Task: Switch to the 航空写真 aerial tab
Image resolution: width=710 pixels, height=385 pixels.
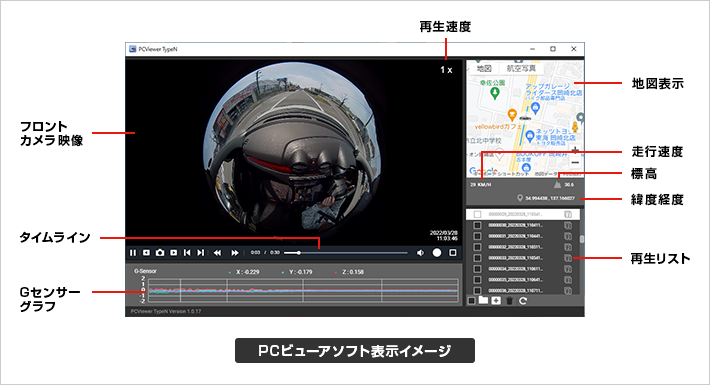Action: click(x=521, y=68)
